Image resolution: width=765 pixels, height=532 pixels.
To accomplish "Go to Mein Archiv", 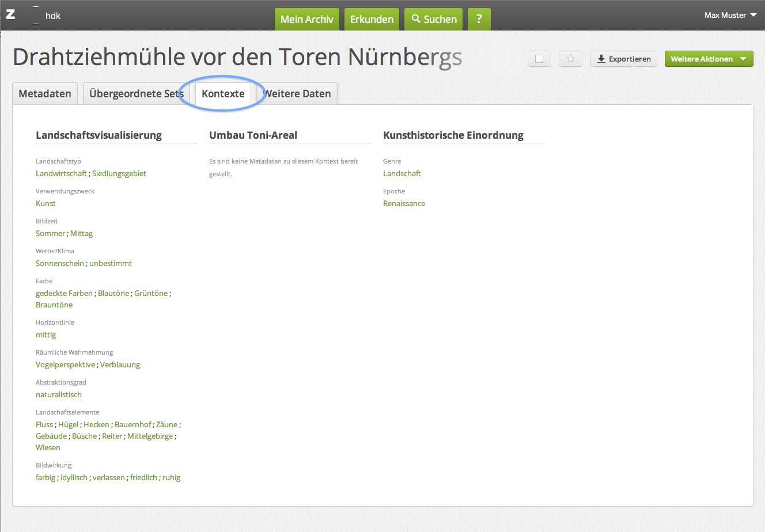I will pos(306,20).
